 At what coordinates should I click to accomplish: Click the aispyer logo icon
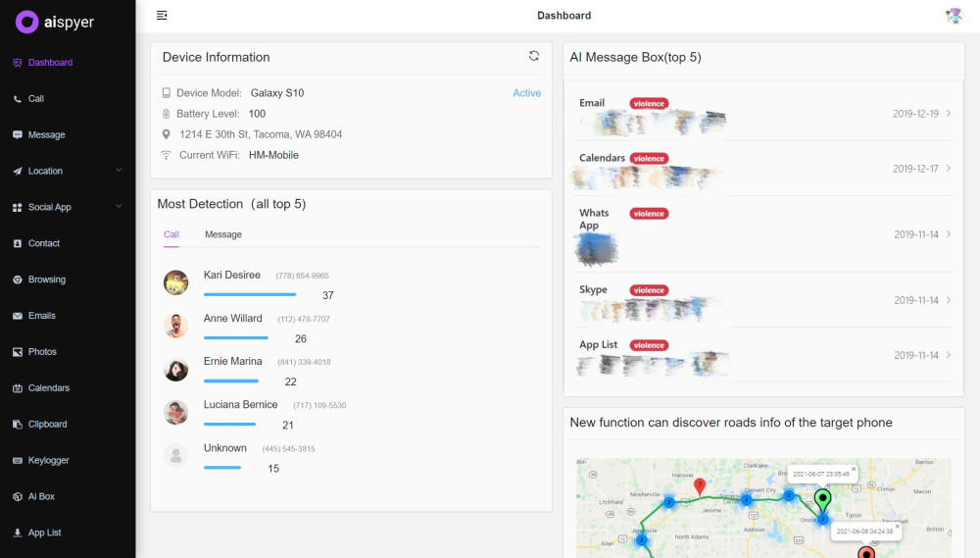click(x=26, y=22)
